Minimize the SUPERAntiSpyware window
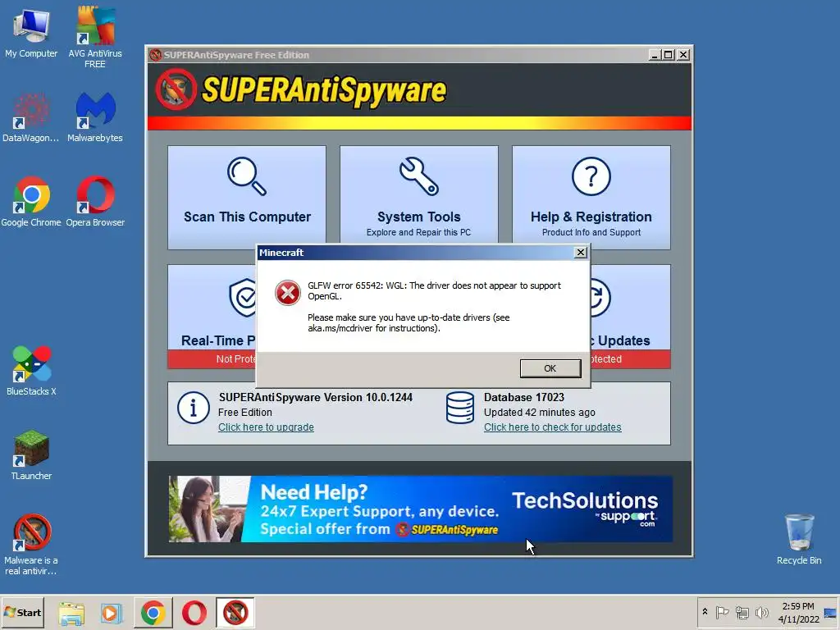The image size is (840, 630). (654, 55)
